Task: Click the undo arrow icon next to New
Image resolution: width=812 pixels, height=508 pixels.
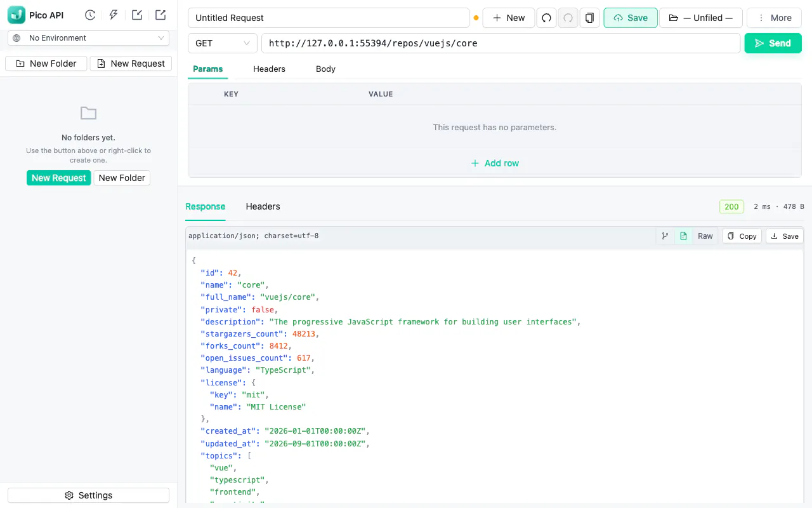Action: 546,18
